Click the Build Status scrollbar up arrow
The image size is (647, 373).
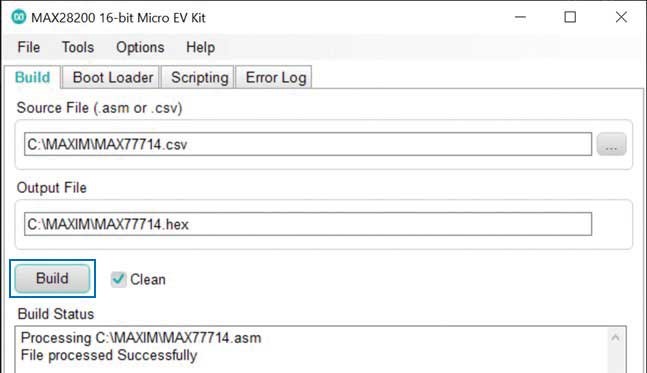[615, 338]
